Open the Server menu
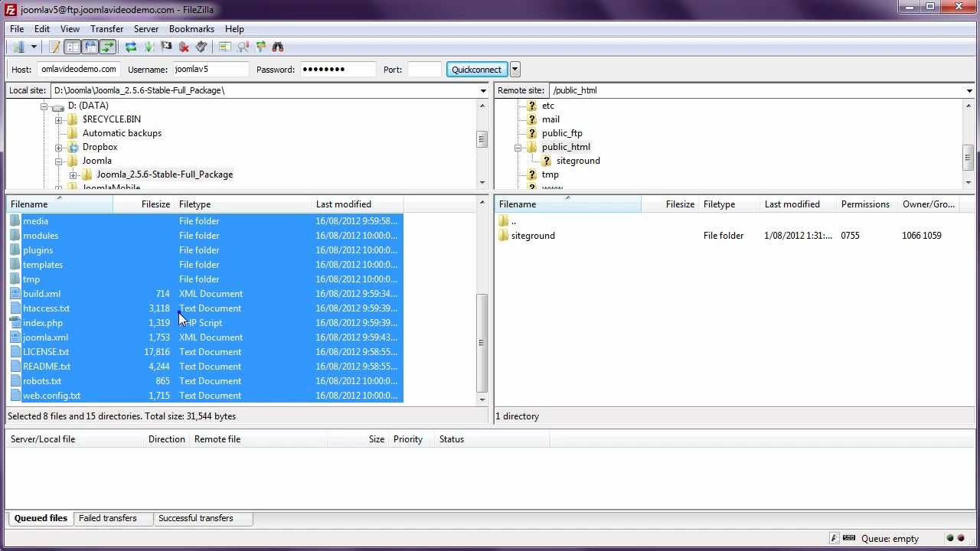The image size is (980, 551). [x=146, y=29]
